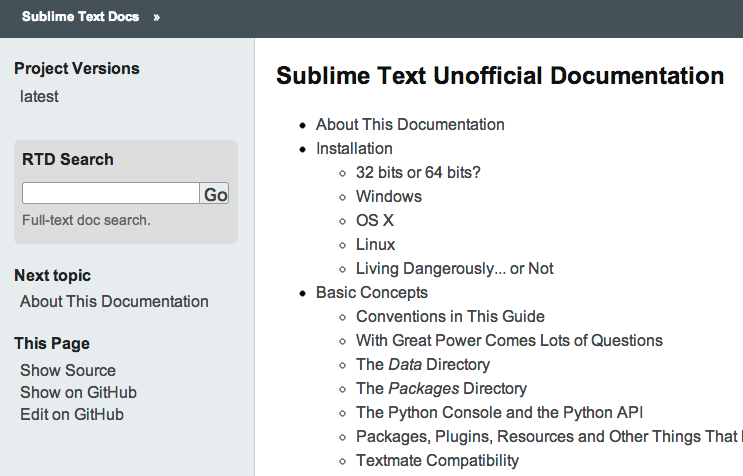Open the Sublime Text Docs header link

pyautogui.click(x=81, y=17)
